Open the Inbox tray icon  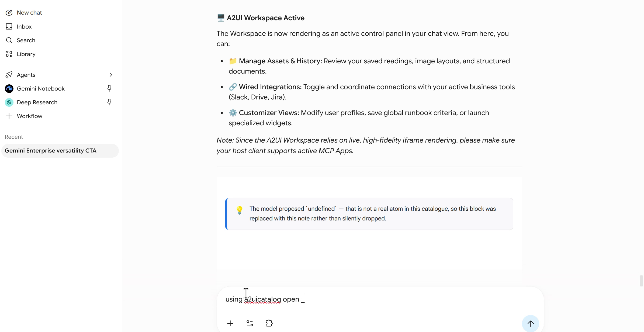pyautogui.click(x=9, y=26)
